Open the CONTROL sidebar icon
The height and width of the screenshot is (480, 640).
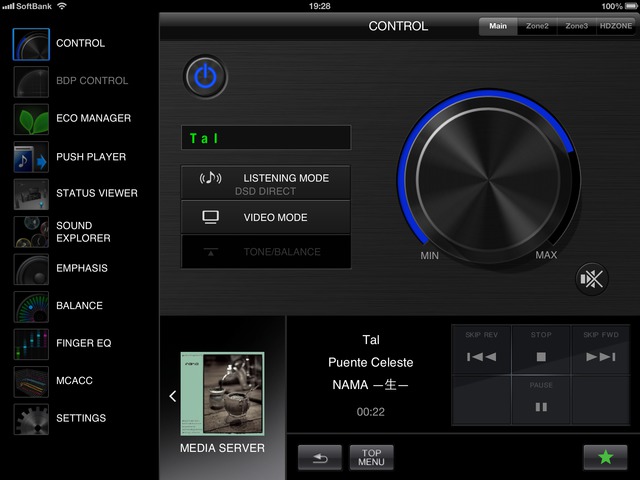pos(31,44)
